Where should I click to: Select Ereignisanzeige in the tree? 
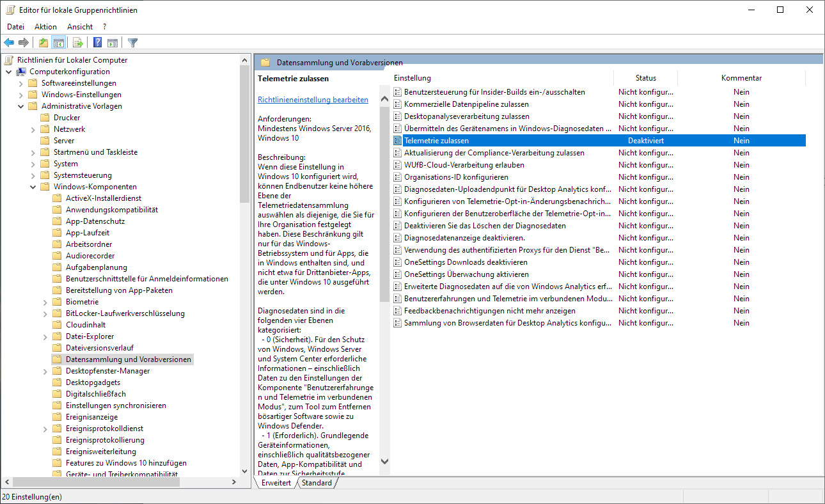91,417
